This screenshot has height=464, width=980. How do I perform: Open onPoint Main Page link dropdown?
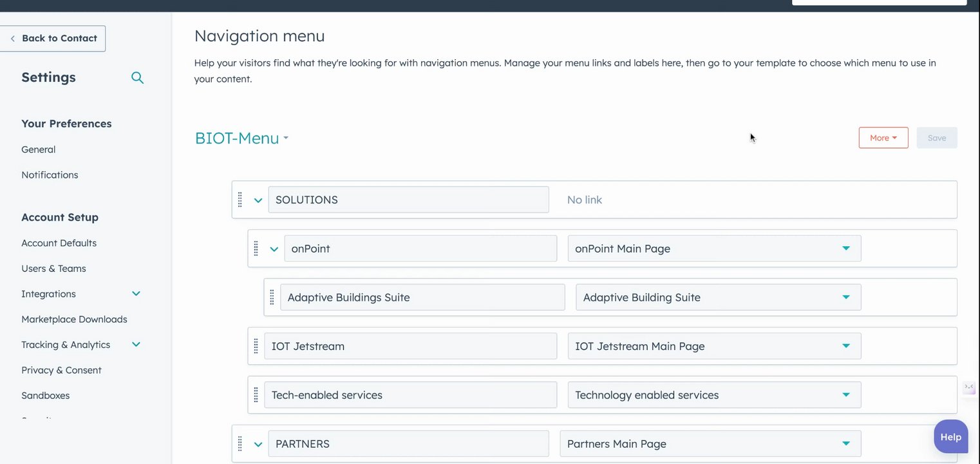pos(714,249)
